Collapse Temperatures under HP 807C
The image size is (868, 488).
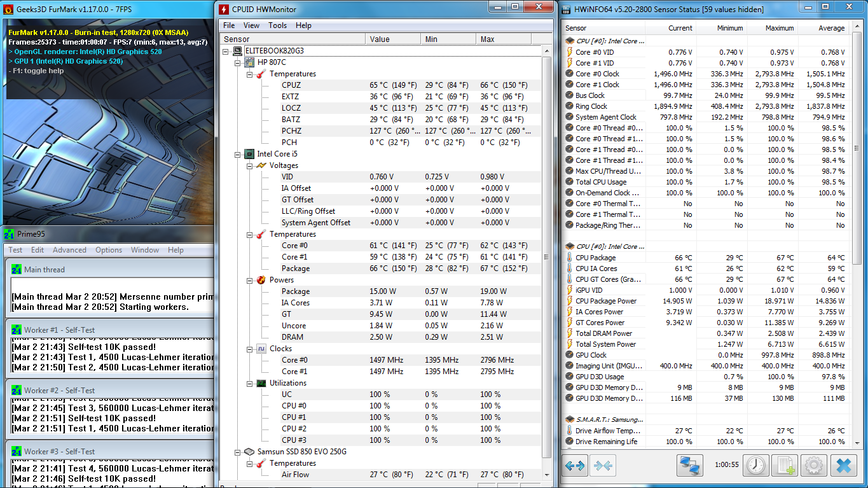click(x=250, y=74)
